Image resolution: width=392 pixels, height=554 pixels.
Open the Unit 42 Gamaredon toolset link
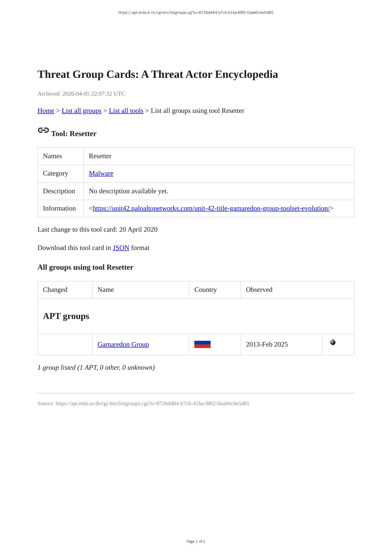(x=211, y=209)
